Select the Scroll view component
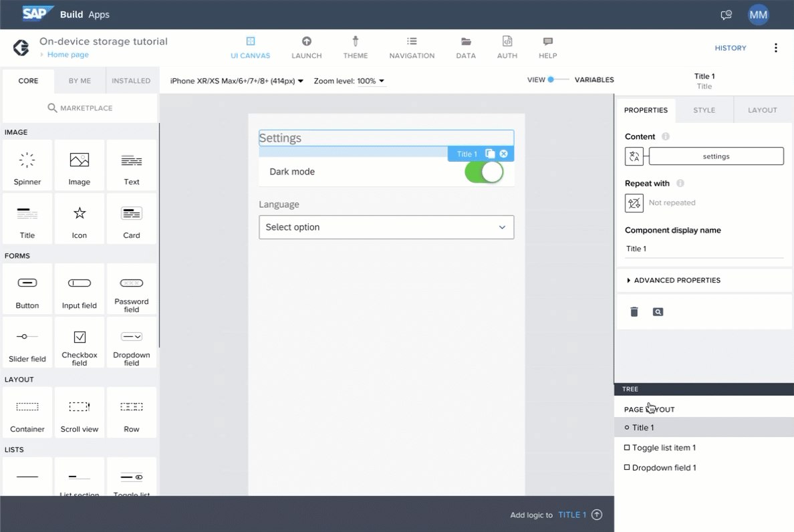 [80, 412]
